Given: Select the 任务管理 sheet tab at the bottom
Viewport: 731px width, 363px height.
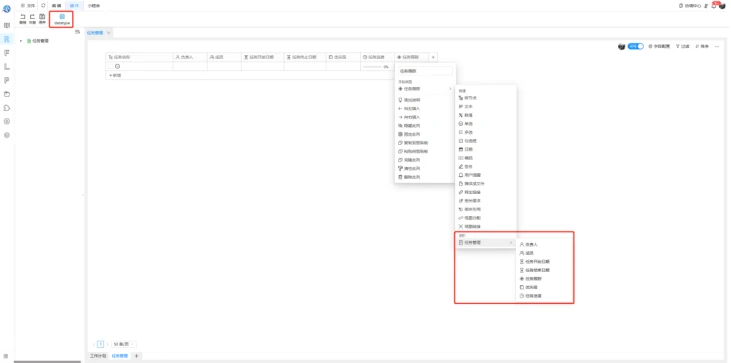Looking at the screenshot, I should (x=120, y=356).
